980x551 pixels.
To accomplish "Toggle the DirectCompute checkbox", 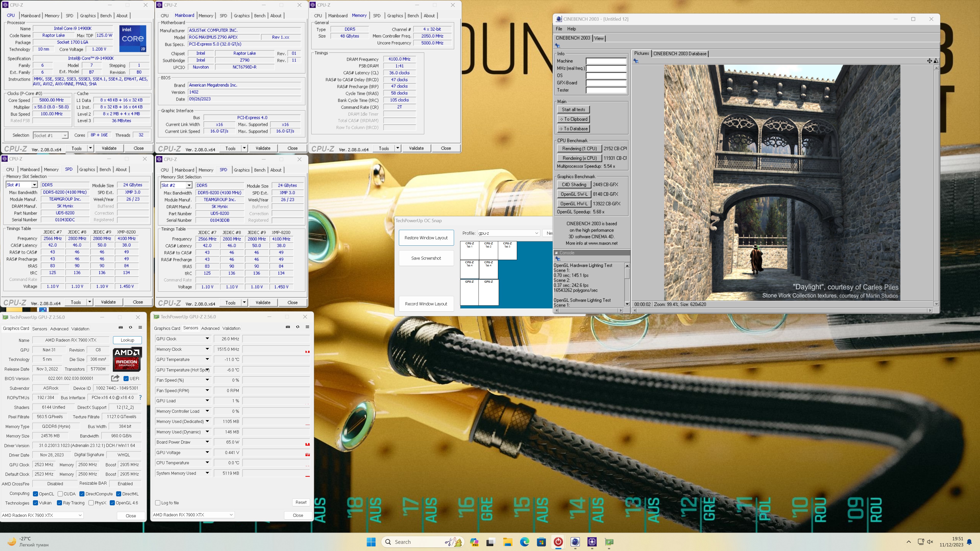I will point(82,494).
